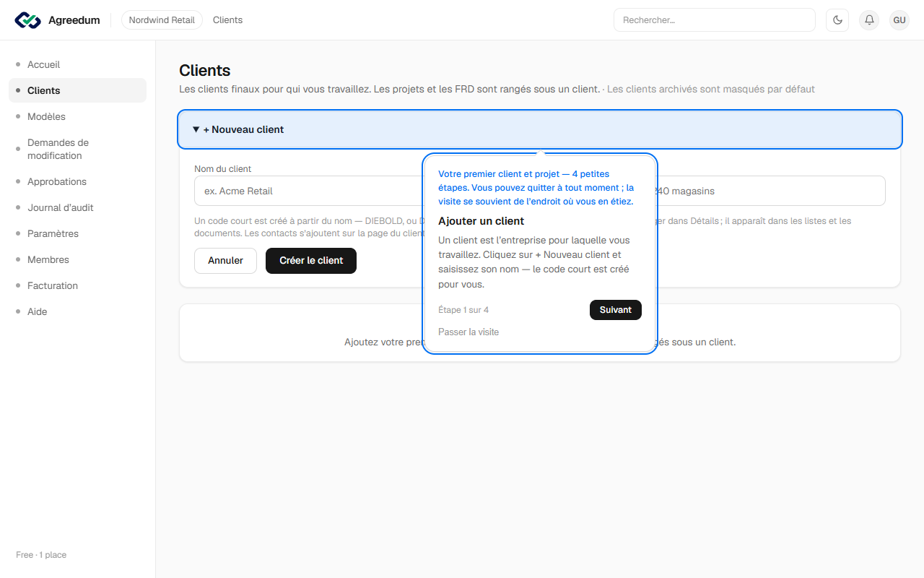Open the GU user avatar menu
The height and width of the screenshot is (578, 924).
pos(899,20)
